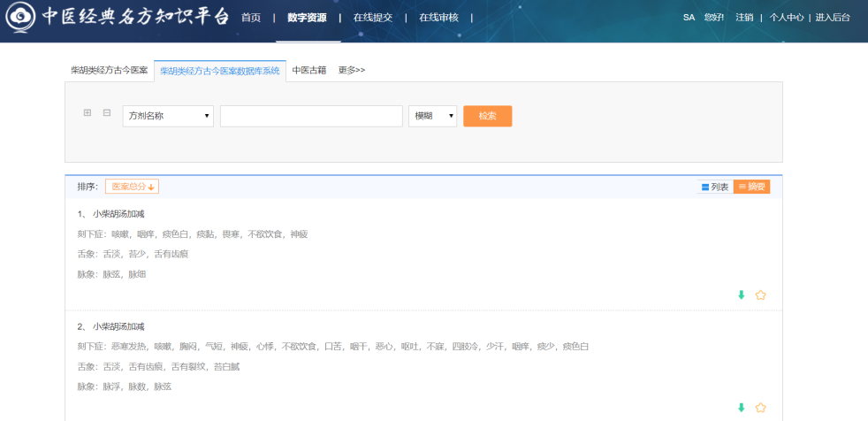Click record 1 刻下症 symptom line
This screenshot has height=421, width=868.
click(x=193, y=234)
